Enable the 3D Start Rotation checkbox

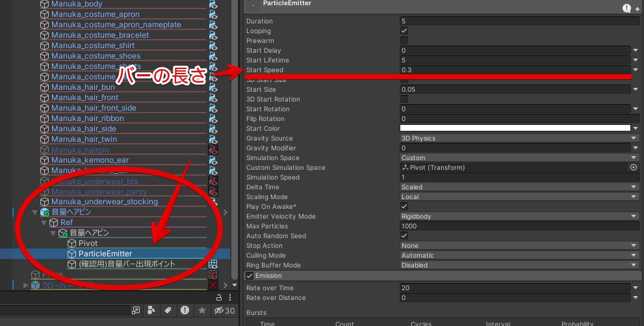404,99
